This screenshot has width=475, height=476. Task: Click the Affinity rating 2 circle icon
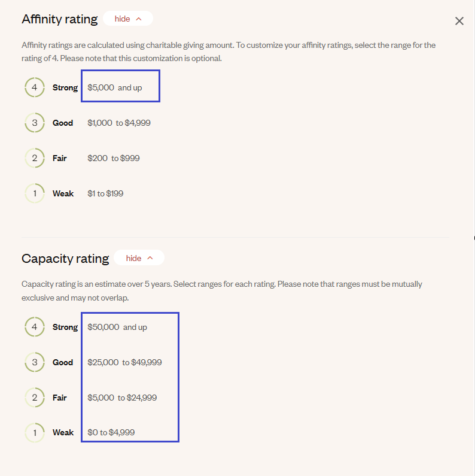tap(35, 158)
